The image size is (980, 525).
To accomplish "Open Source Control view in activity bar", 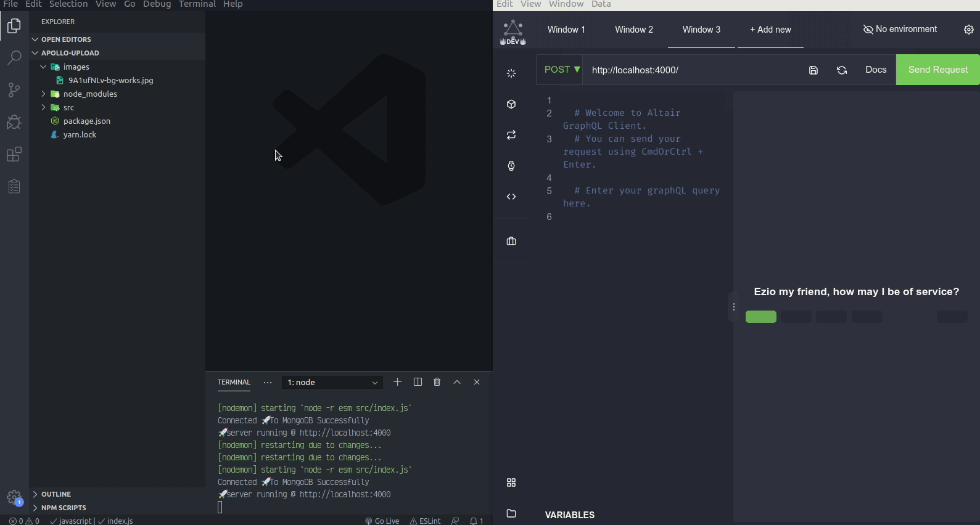I will [x=14, y=90].
